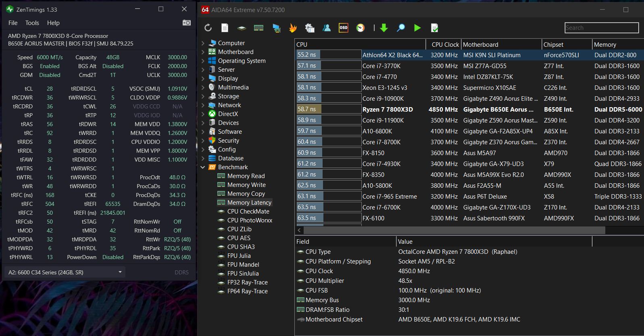Open the FP64 Ray-Trace benchmark
Viewport: 644px width, 336px height.
coord(247,291)
